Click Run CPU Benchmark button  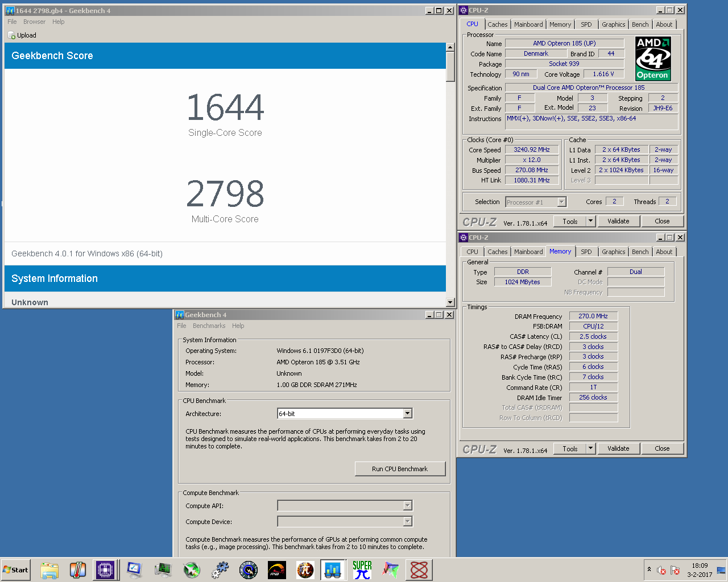point(400,469)
